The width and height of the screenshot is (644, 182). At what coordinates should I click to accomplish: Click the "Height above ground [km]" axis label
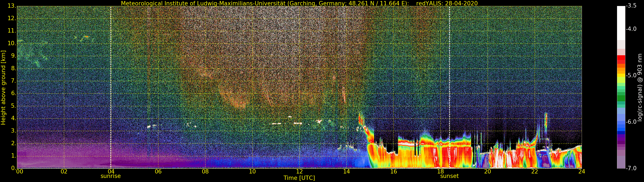(3, 88)
